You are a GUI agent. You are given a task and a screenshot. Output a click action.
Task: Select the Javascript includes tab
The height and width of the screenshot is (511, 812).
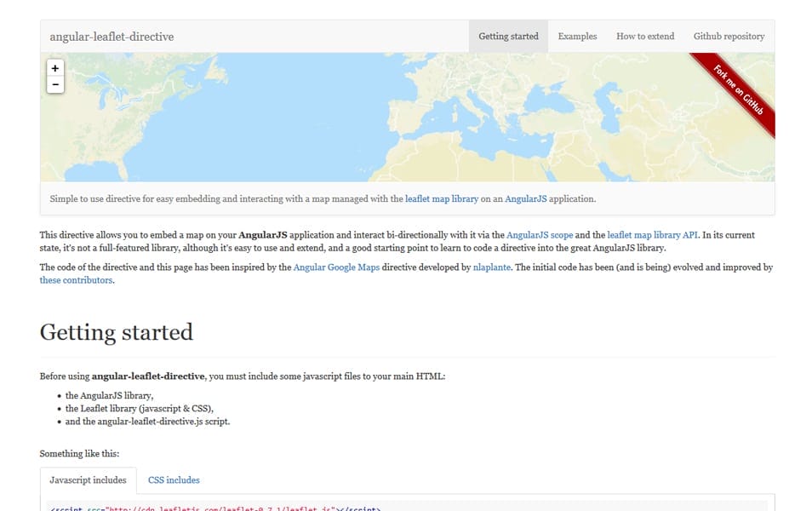click(x=88, y=480)
